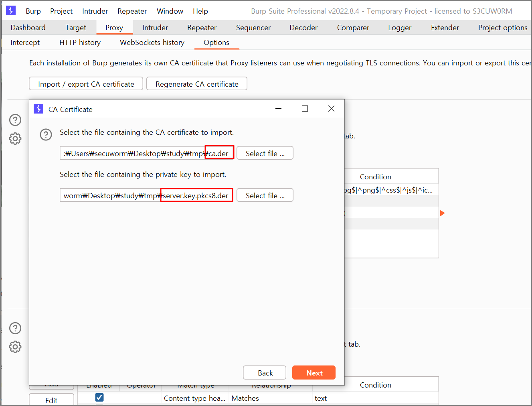Select the png/css/js condition row
The image size is (532, 406).
[391, 190]
